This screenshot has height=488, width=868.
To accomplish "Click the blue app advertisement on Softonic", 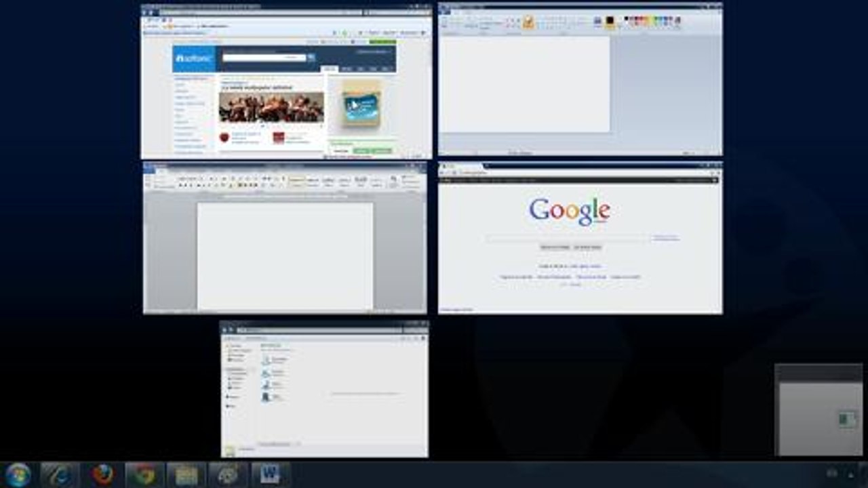I will (361, 107).
